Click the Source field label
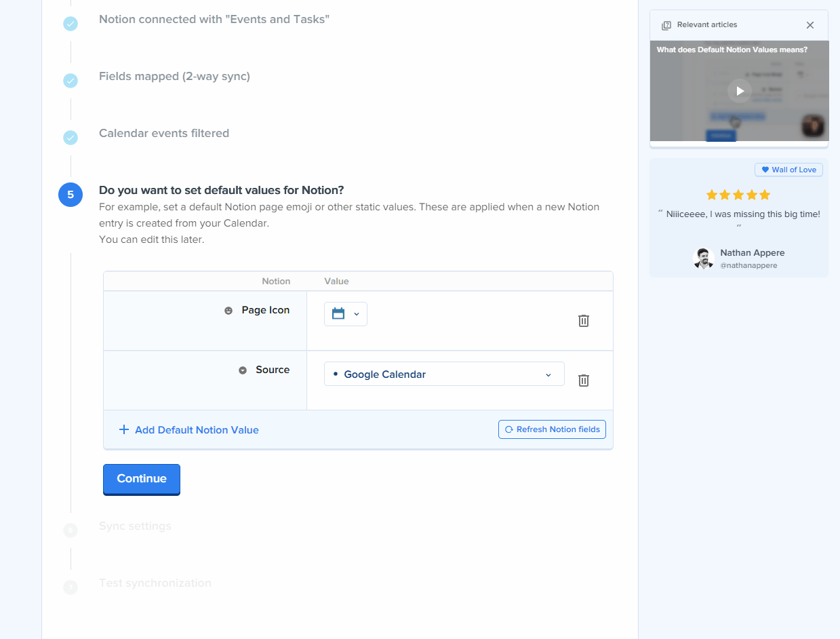Image resolution: width=840 pixels, height=639 pixels. click(273, 370)
